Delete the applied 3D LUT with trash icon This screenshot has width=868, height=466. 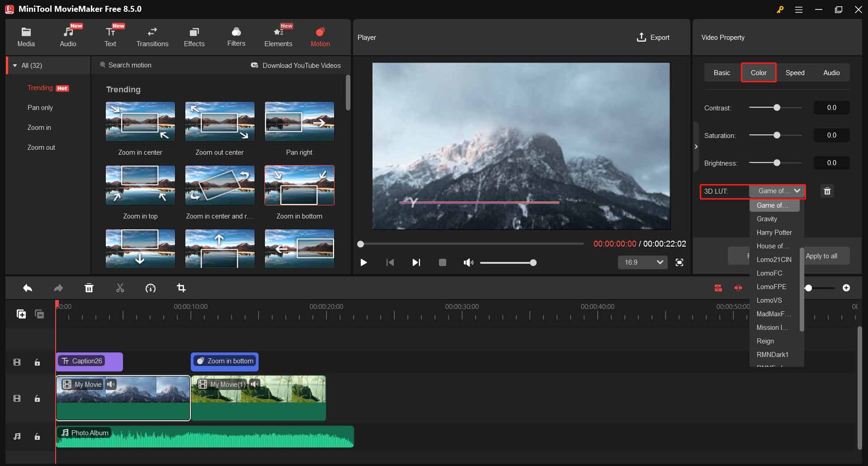827,191
